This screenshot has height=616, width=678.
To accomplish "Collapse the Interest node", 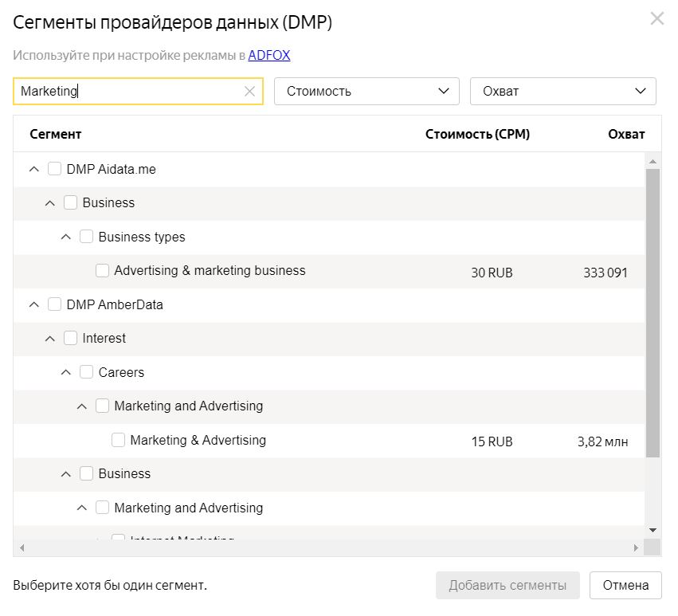I will [x=49, y=338].
